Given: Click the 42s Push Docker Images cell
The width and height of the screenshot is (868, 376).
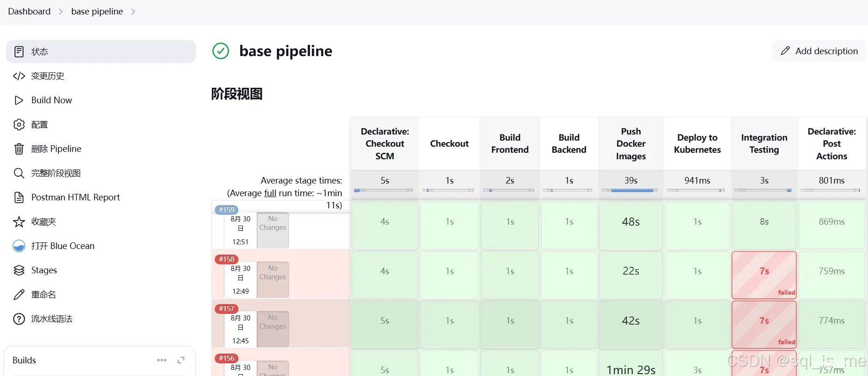Looking at the screenshot, I should tap(630, 325).
